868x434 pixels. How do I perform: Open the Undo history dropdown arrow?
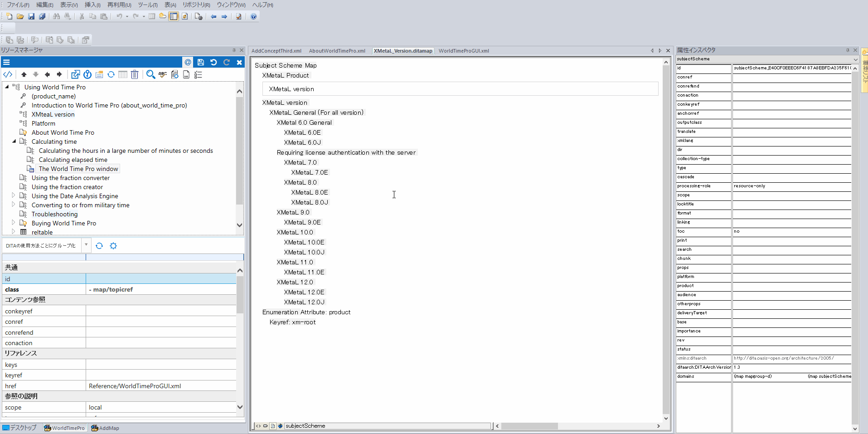point(127,16)
